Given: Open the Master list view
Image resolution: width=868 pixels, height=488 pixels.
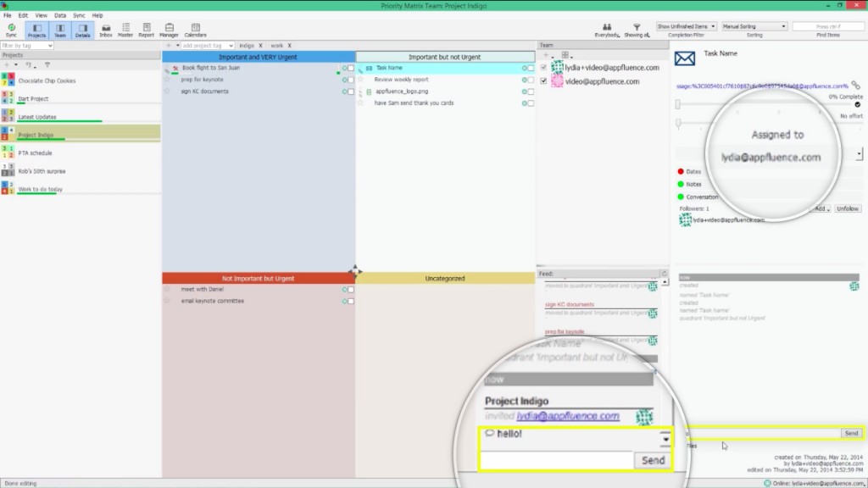Looking at the screenshot, I should coord(125,30).
